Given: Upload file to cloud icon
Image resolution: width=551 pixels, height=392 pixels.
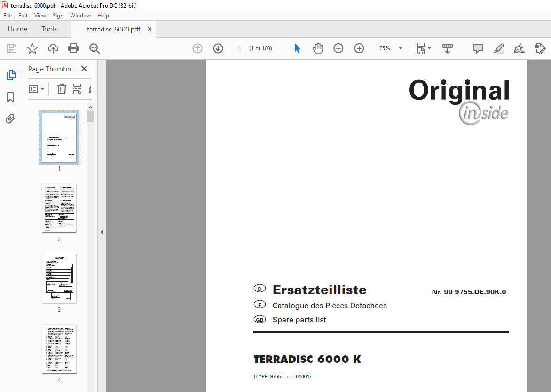Looking at the screenshot, I should tap(53, 48).
